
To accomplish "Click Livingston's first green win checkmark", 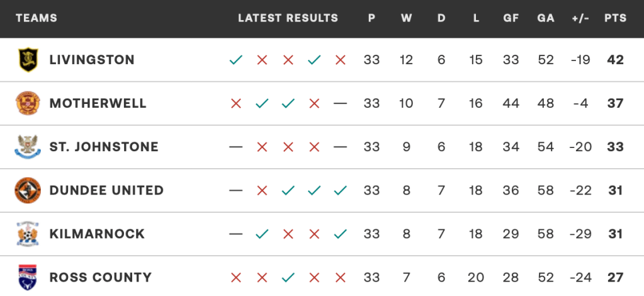I will (236, 60).
